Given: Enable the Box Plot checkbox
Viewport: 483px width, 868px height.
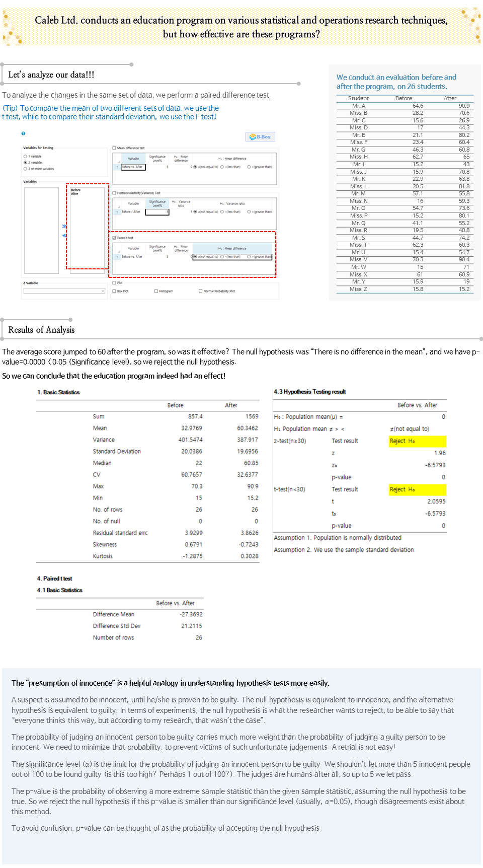Looking at the screenshot, I should pos(114,291).
